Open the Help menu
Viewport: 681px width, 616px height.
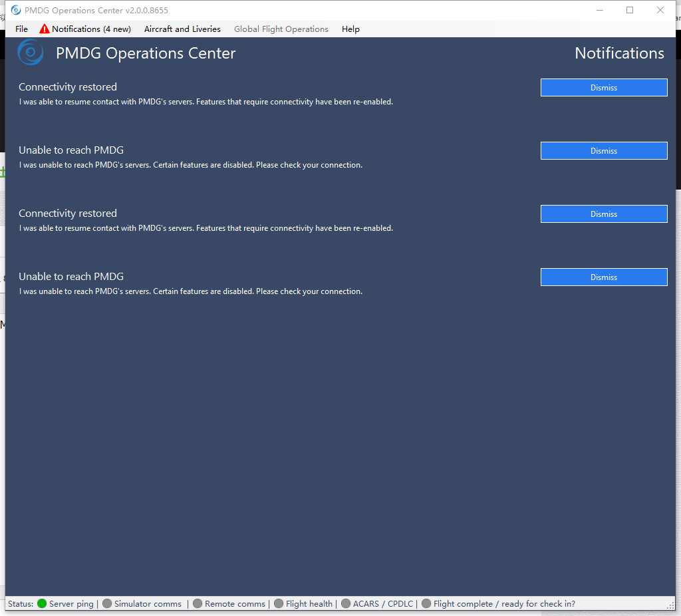coord(350,29)
